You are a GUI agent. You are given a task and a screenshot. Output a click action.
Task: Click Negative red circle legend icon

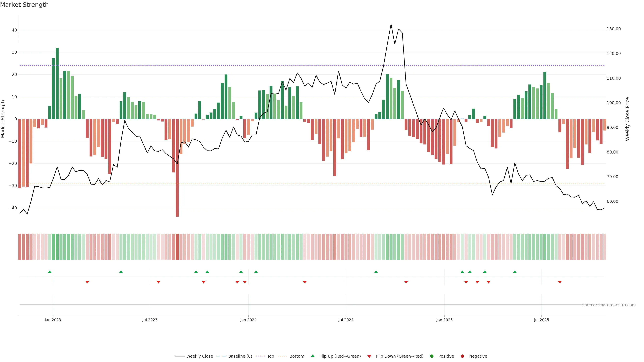click(x=462, y=356)
